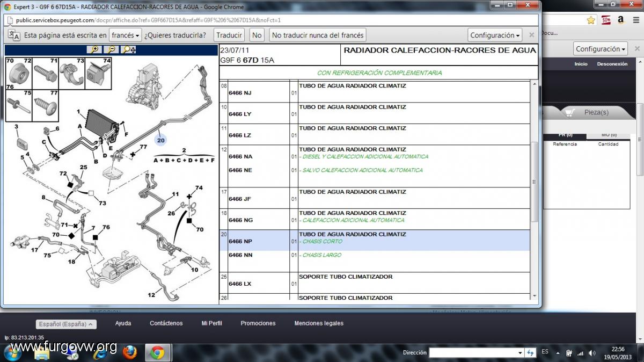Select part reference 6466 JF

click(x=240, y=199)
